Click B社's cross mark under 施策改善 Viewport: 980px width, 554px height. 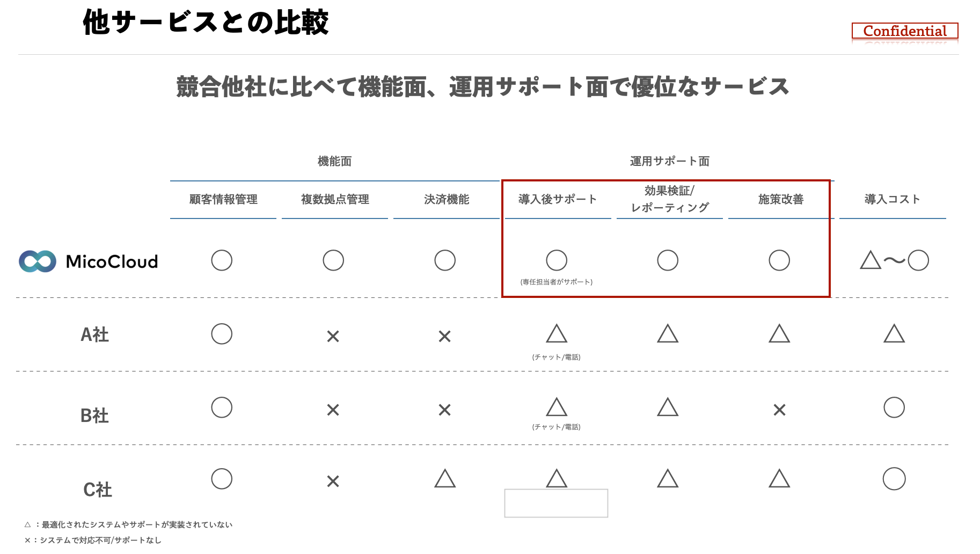tap(779, 410)
